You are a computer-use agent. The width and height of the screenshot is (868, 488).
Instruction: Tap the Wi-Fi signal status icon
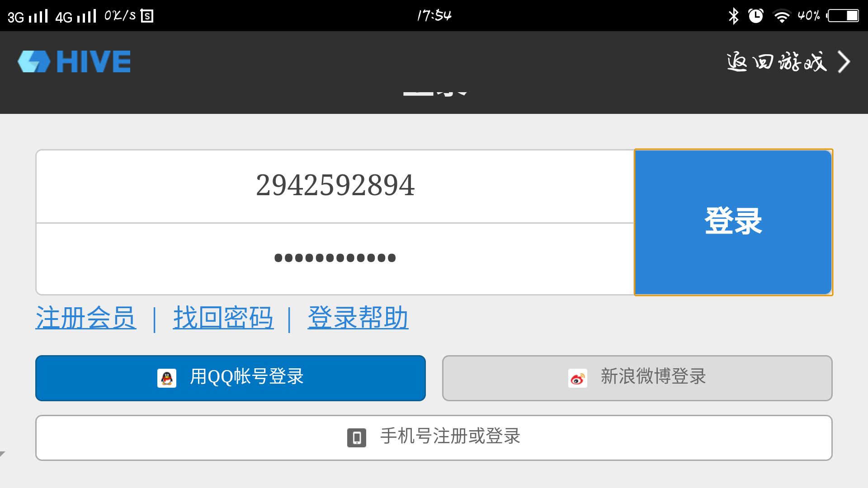pyautogui.click(x=782, y=16)
